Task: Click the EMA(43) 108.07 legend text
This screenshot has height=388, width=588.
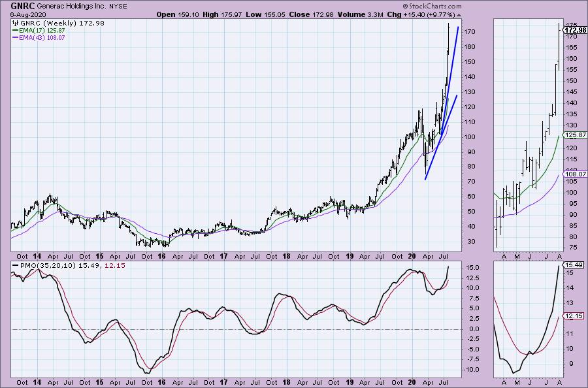Action: click(42, 37)
